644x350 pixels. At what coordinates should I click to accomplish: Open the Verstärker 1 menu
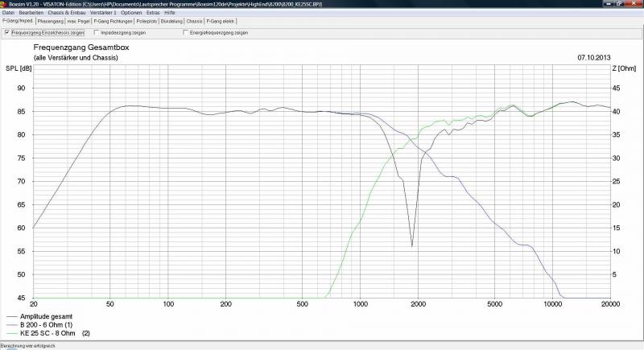click(x=102, y=13)
